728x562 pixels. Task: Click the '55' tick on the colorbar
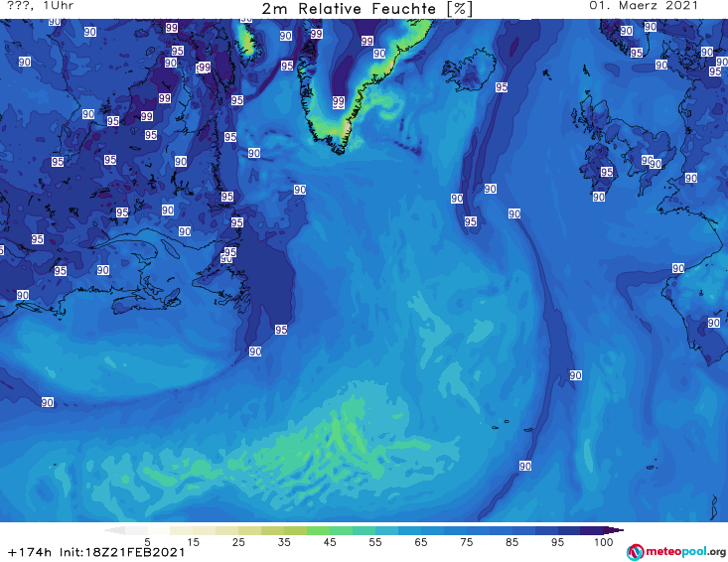(x=375, y=542)
